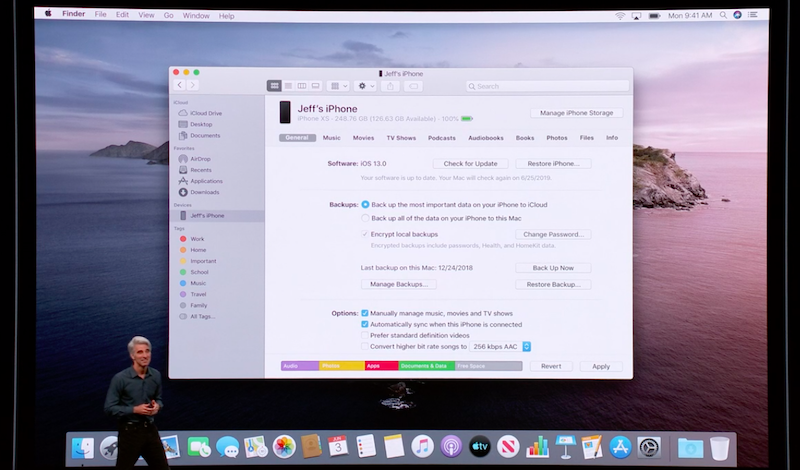Switch Finder to icon view
The width and height of the screenshot is (800, 470).
274,86
